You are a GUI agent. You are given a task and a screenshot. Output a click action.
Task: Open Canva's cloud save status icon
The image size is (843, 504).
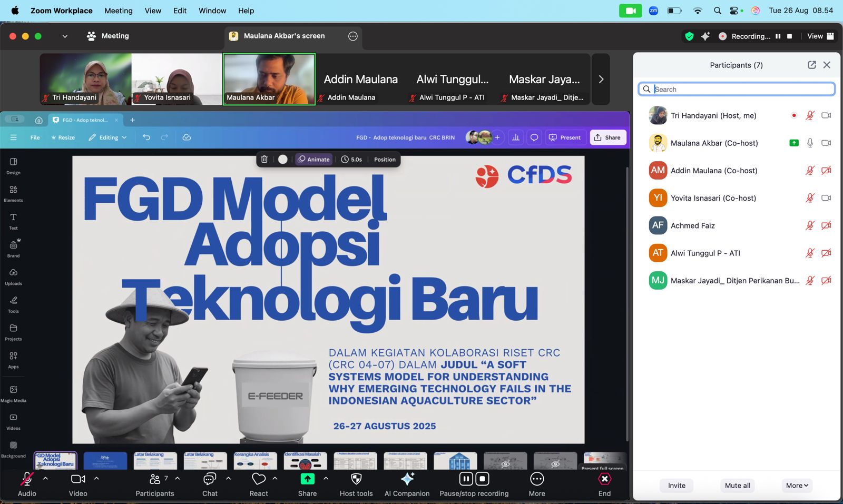(187, 137)
